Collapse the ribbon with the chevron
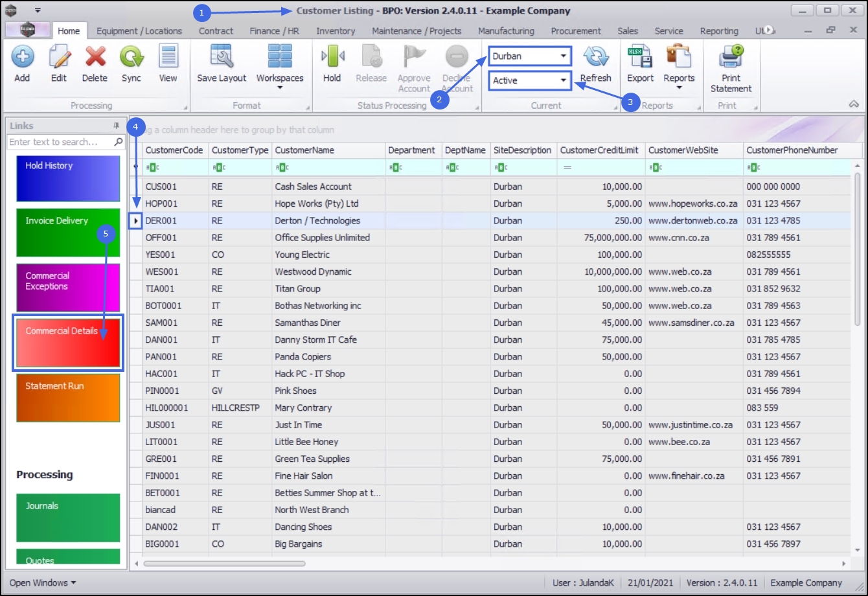 853,104
